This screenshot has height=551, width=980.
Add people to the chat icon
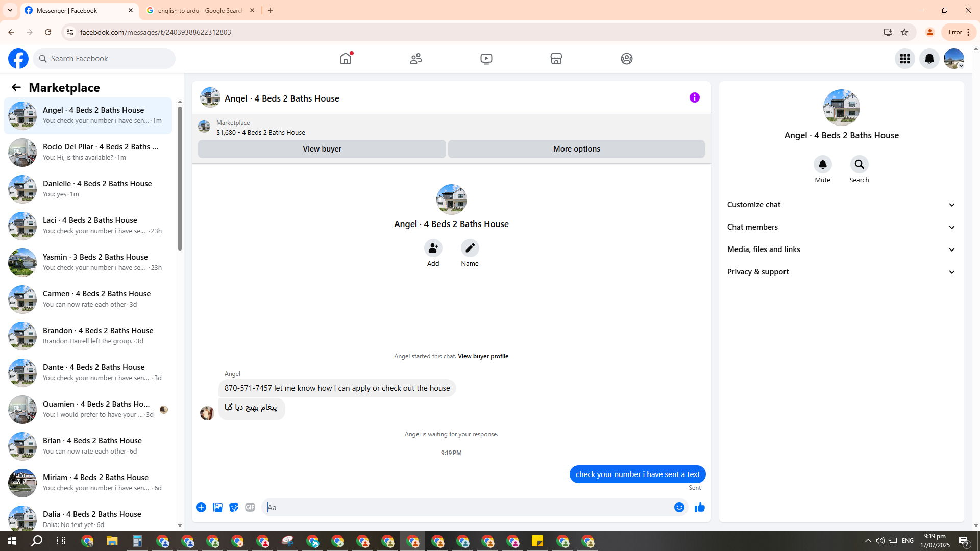(x=433, y=248)
